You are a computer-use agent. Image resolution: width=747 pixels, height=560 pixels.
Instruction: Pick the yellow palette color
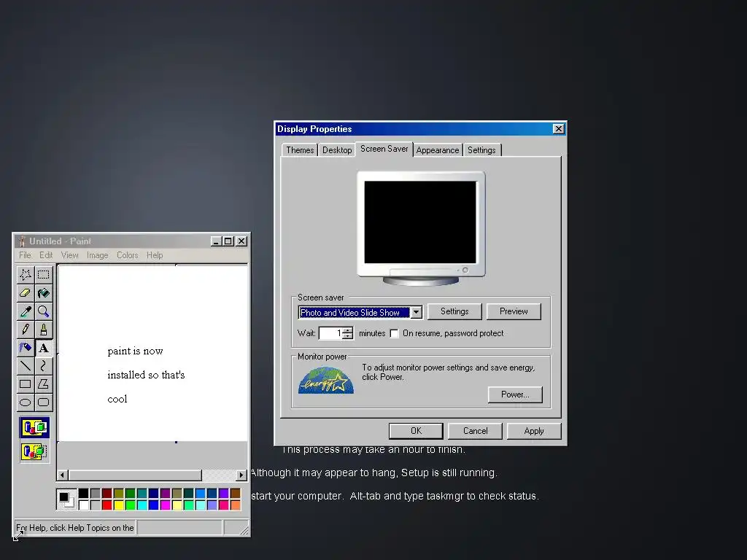pos(119,505)
